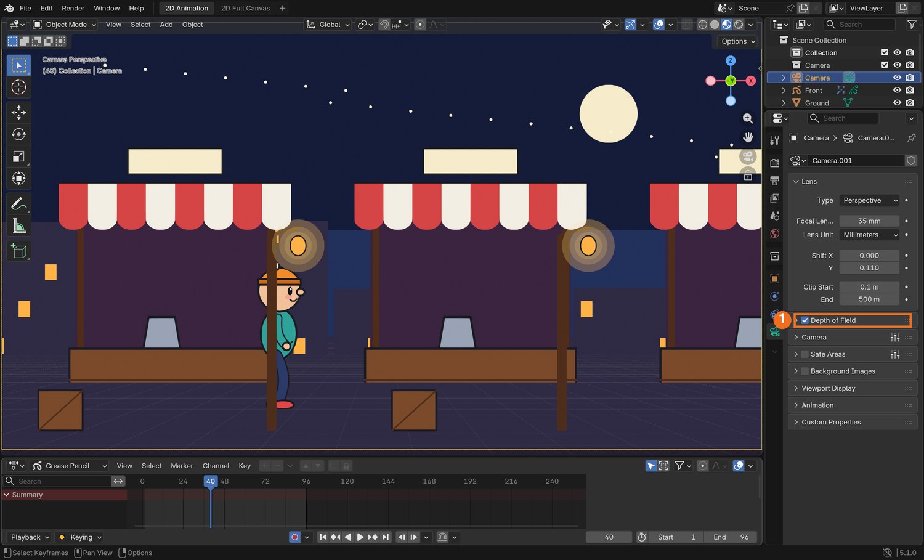This screenshot has width=924, height=560.
Task: Click the viewport pan hand icon
Action: (x=748, y=137)
